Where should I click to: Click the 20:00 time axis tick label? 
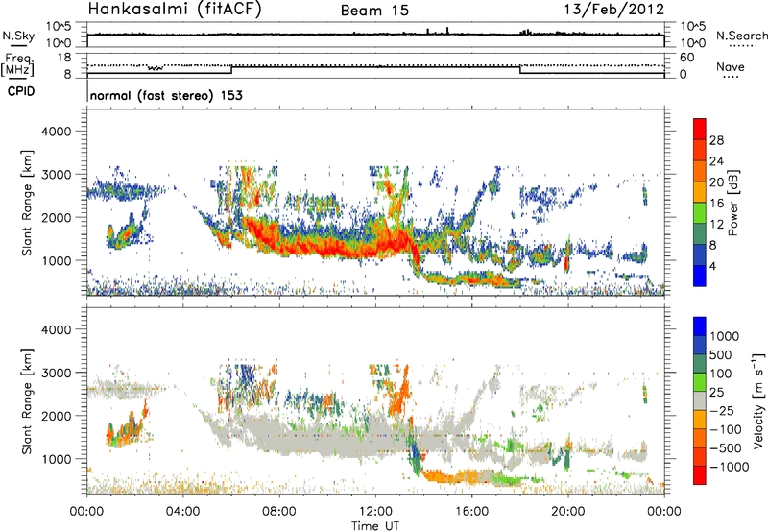tap(568, 512)
